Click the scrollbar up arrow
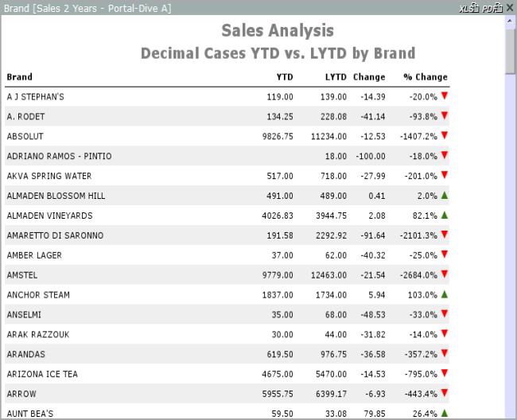Viewport: 517px width, 420px height. 510,22
